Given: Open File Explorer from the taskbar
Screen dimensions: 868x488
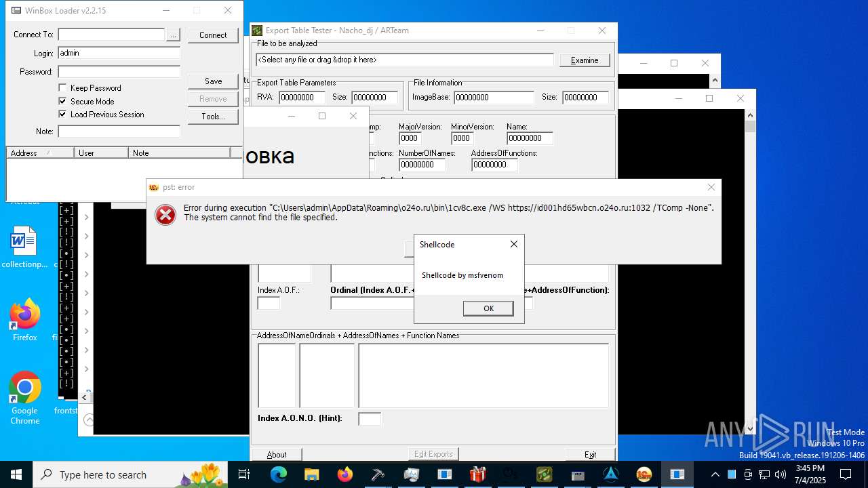Looking at the screenshot, I should (x=312, y=474).
